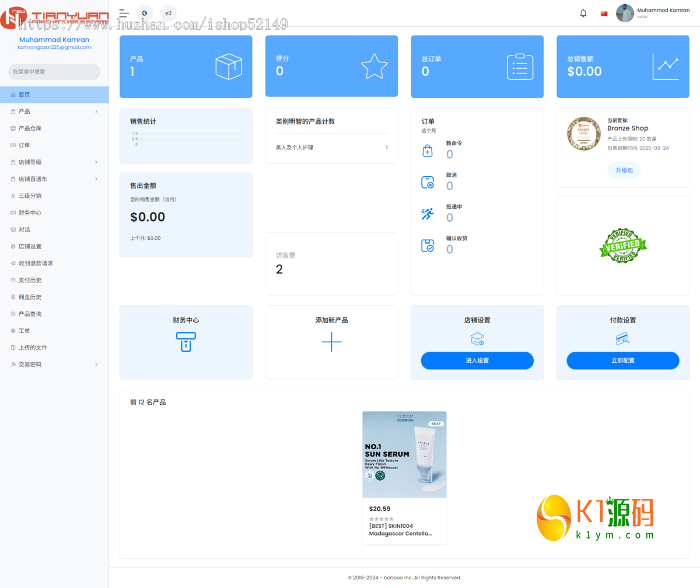This screenshot has height=588, width=700.
Task: Click the plus icon to add new product
Action: [x=331, y=342]
